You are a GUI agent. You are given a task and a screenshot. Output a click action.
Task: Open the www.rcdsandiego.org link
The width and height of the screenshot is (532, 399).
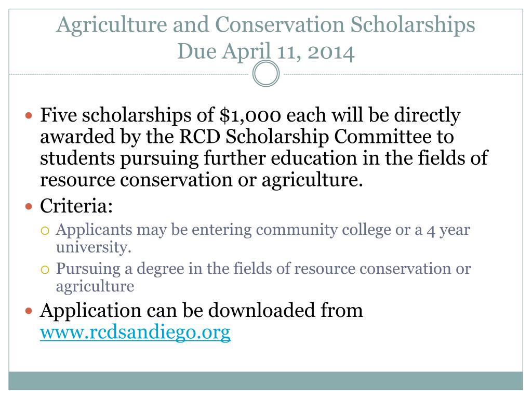click(x=135, y=332)
